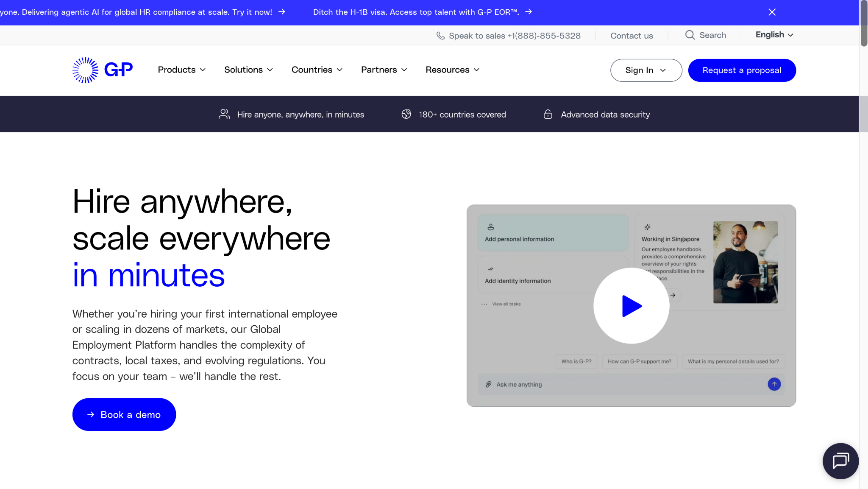Expand the Products menu
Viewport: 868px width, 489px height.
[x=181, y=70]
